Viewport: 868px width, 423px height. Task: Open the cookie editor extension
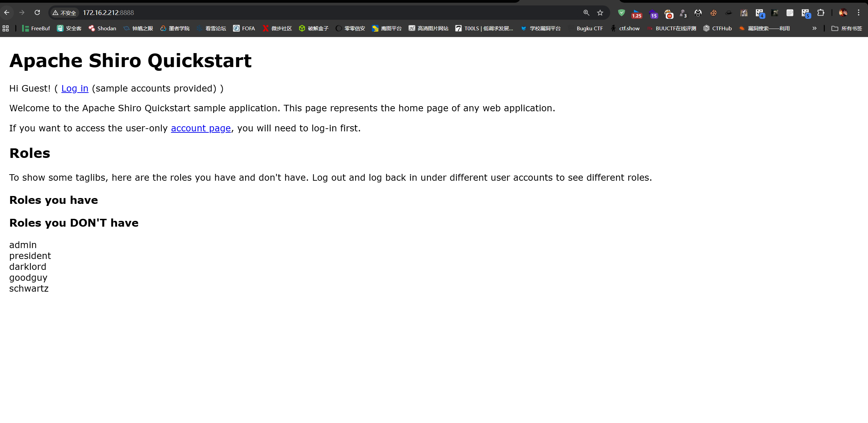713,13
